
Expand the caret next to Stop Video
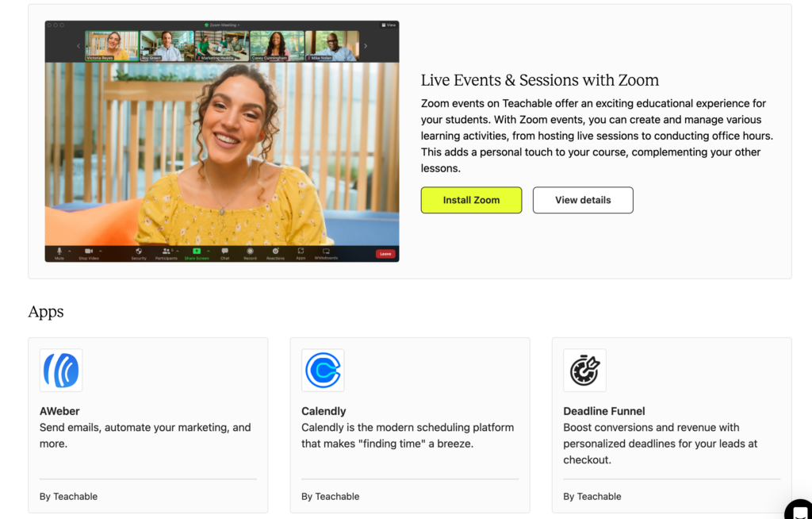point(101,251)
